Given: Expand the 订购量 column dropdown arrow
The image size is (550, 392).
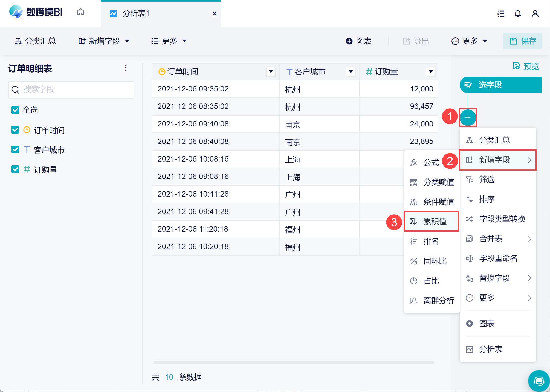Looking at the screenshot, I should tap(431, 72).
